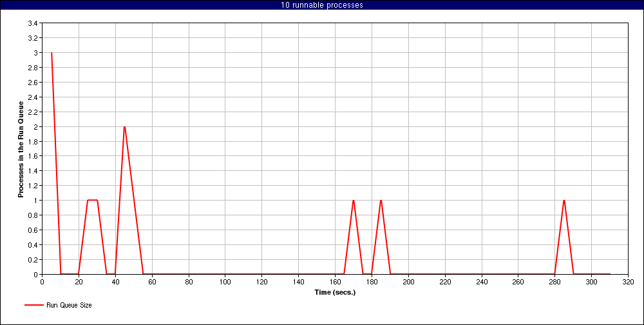
Task: Click the y-axis tick label "1.6"
Action: pyautogui.click(x=33, y=156)
